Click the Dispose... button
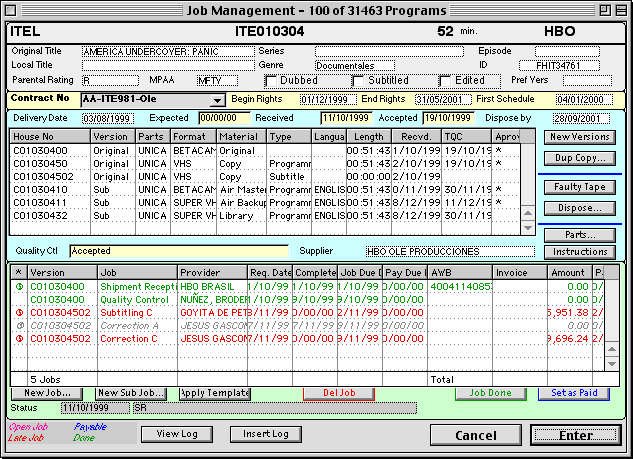 point(580,208)
